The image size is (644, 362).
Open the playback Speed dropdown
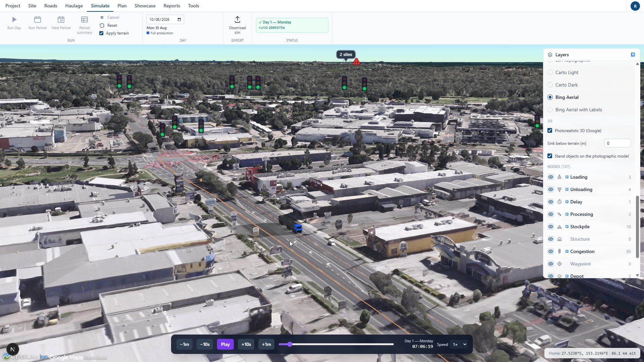click(x=459, y=344)
